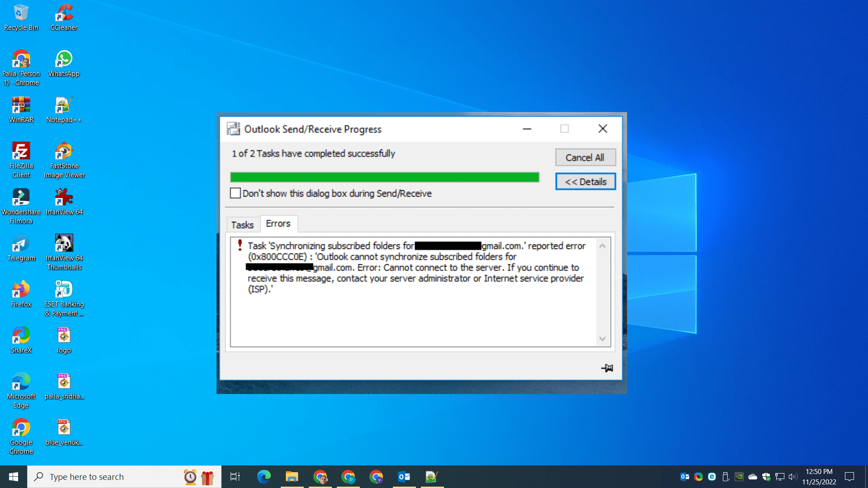This screenshot has width=868, height=488.
Task: Open Task View on the taskbar
Action: [x=235, y=477]
